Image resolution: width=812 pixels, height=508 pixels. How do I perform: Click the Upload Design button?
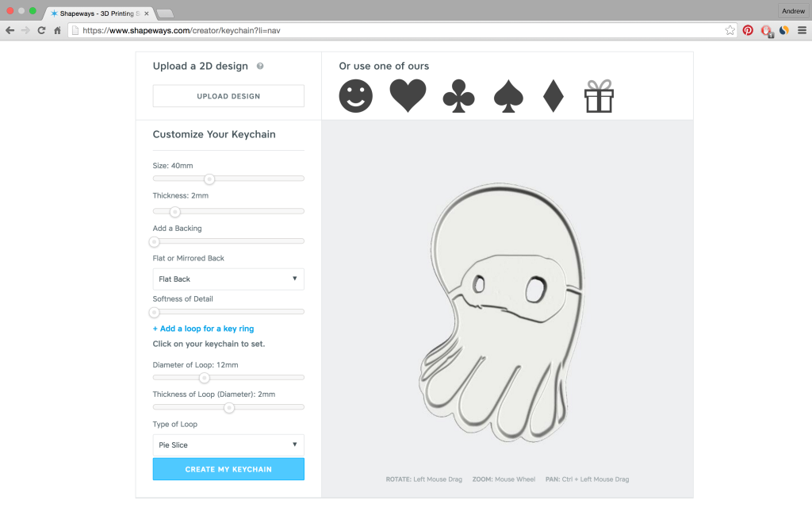tap(228, 96)
